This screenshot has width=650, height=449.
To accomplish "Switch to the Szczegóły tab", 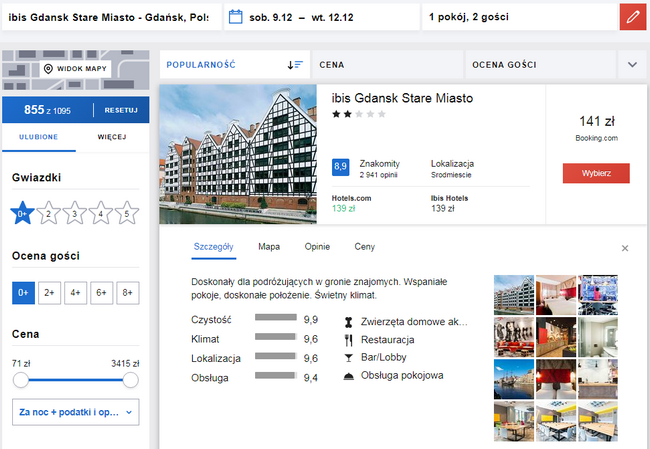I will tap(213, 247).
